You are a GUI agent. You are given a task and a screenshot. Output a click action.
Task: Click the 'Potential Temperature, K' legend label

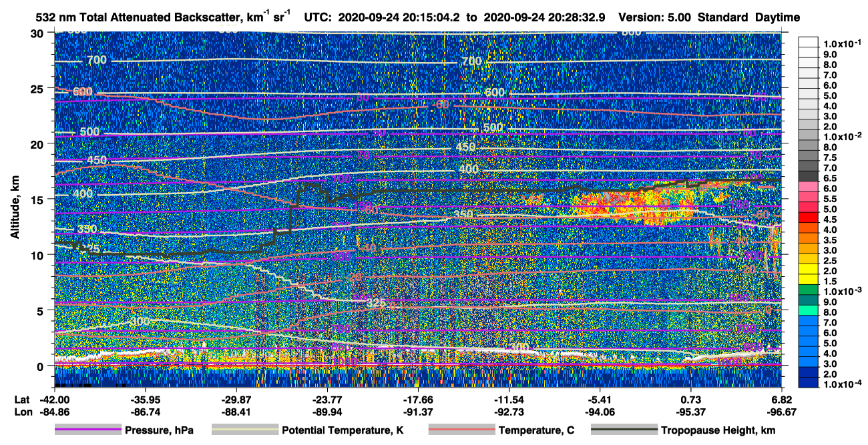pyautogui.click(x=343, y=431)
